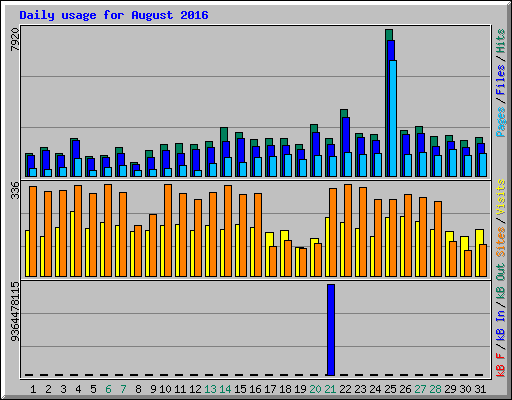This screenshot has width=512, height=400.
Task: Click the 'Hits' legend label
Action: [501, 41]
